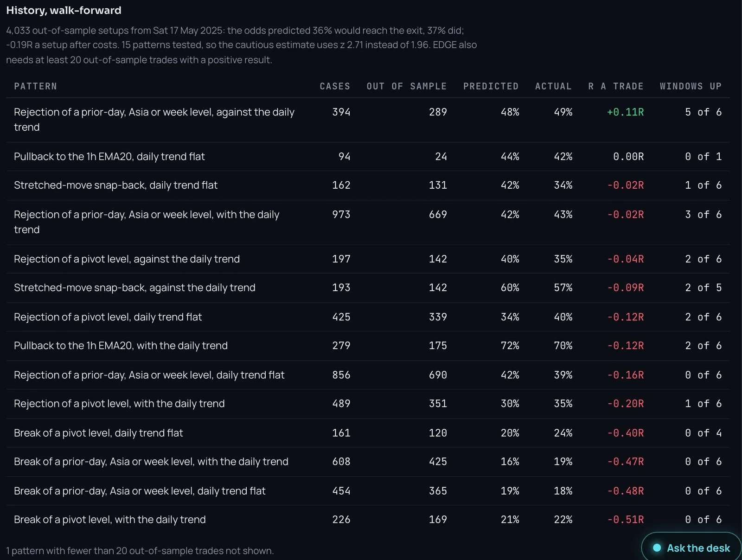Click the '5 of 6' windows up value
This screenshot has width=742, height=560.
pyautogui.click(x=703, y=112)
